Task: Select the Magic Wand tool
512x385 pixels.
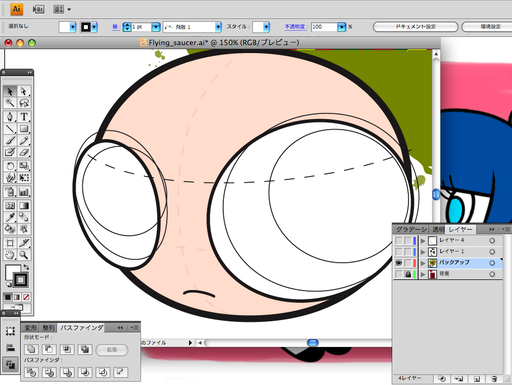Action: tap(10, 103)
